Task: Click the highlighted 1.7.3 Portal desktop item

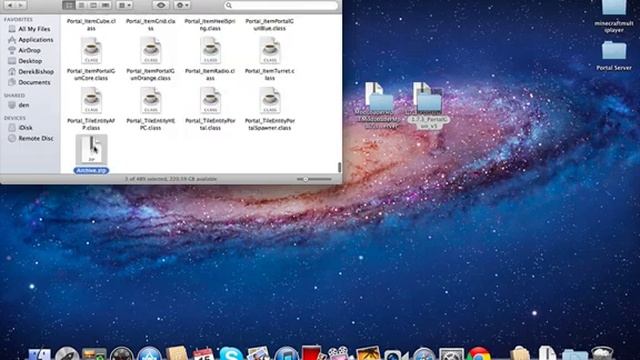Action: [x=428, y=106]
